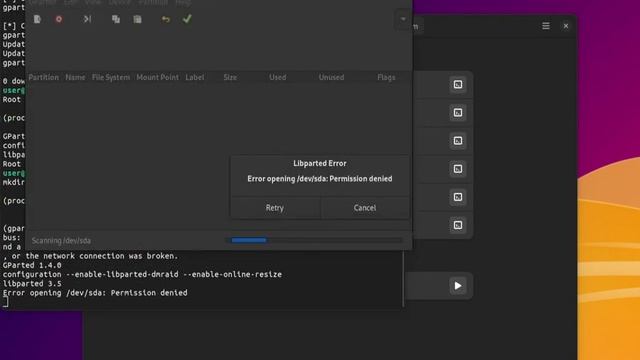
Task: Click the terminal line 'libparted 3.5'
Action: pyautogui.click(x=32, y=284)
